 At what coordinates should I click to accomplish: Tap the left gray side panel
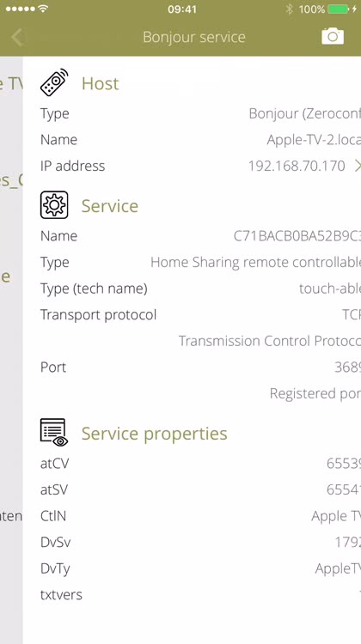click(11, 350)
